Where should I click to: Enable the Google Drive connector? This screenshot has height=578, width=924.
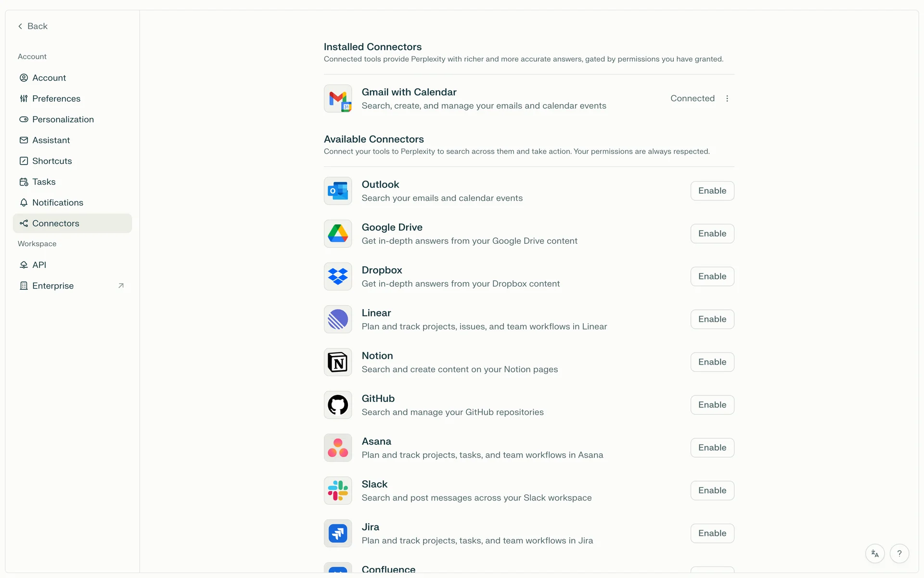pyautogui.click(x=712, y=234)
